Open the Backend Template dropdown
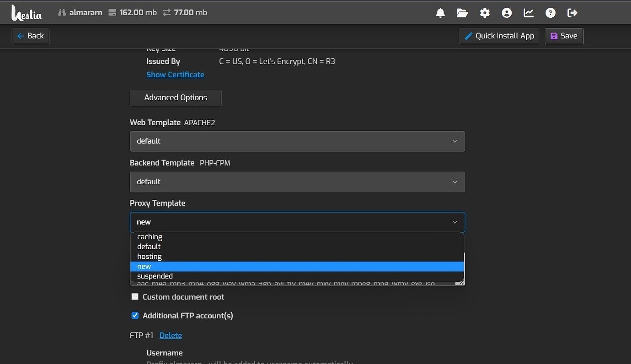This screenshot has width=631, height=364. (x=297, y=182)
